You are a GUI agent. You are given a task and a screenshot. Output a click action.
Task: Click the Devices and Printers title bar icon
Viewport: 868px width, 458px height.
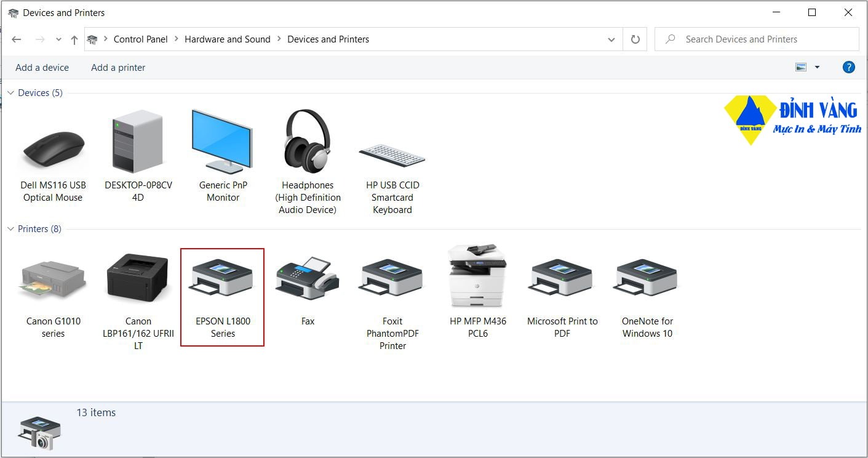point(13,13)
